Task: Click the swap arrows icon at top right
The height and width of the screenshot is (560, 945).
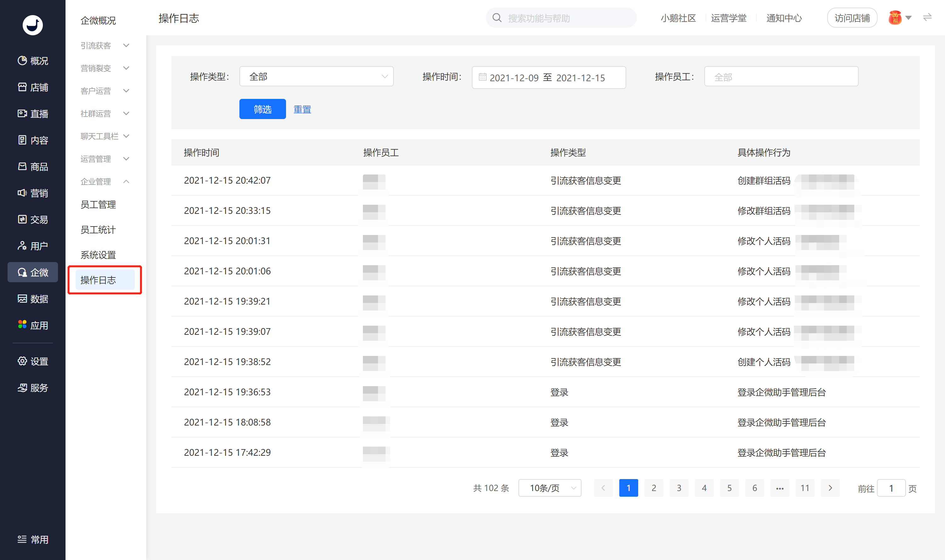Action: pyautogui.click(x=927, y=17)
